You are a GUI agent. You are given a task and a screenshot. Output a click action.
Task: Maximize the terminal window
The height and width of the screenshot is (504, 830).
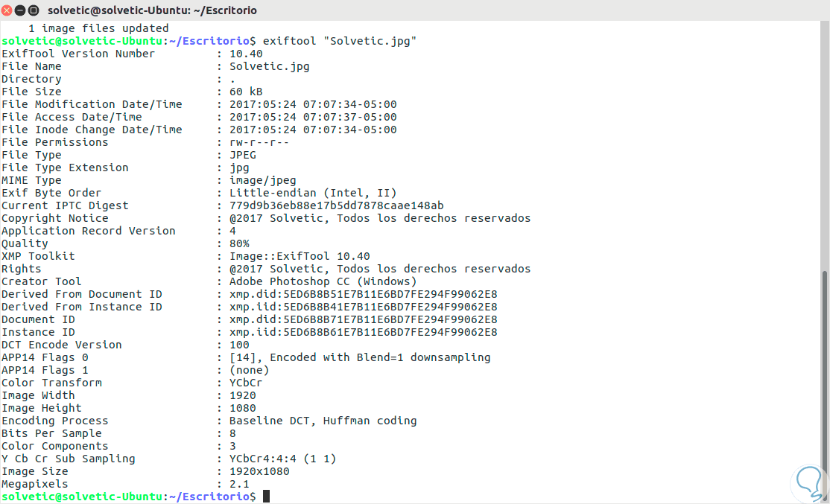(x=34, y=10)
